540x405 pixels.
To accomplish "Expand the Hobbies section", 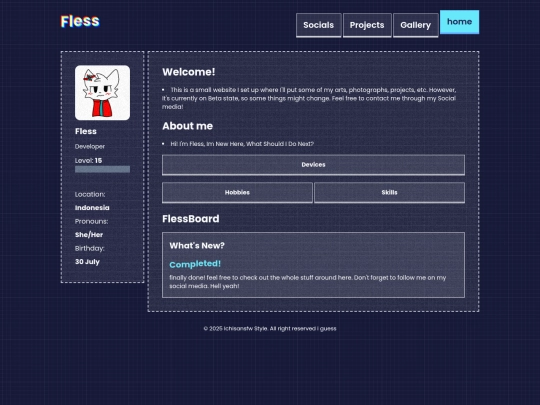I will click(x=237, y=193).
